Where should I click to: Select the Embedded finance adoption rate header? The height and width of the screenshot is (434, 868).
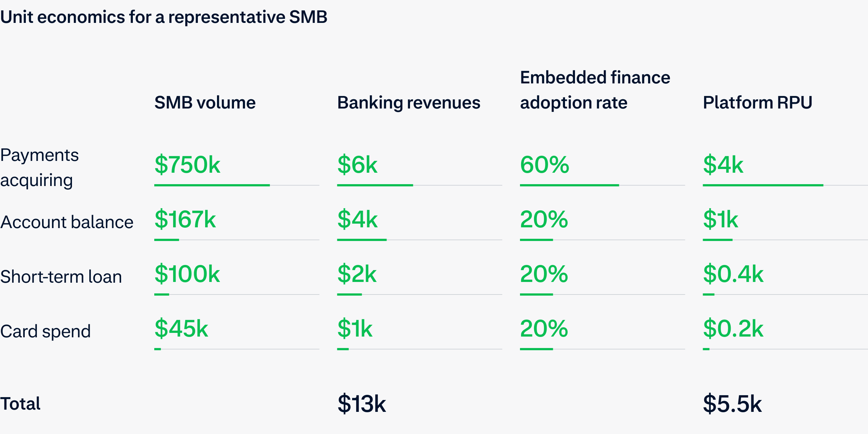[x=595, y=90]
